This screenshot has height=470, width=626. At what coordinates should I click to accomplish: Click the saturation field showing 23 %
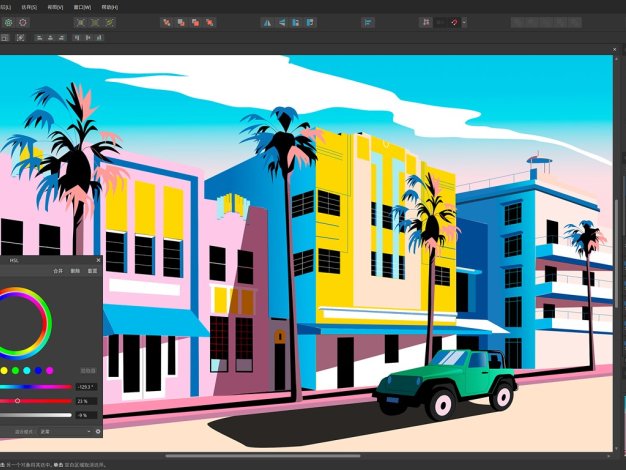point(86,401)
